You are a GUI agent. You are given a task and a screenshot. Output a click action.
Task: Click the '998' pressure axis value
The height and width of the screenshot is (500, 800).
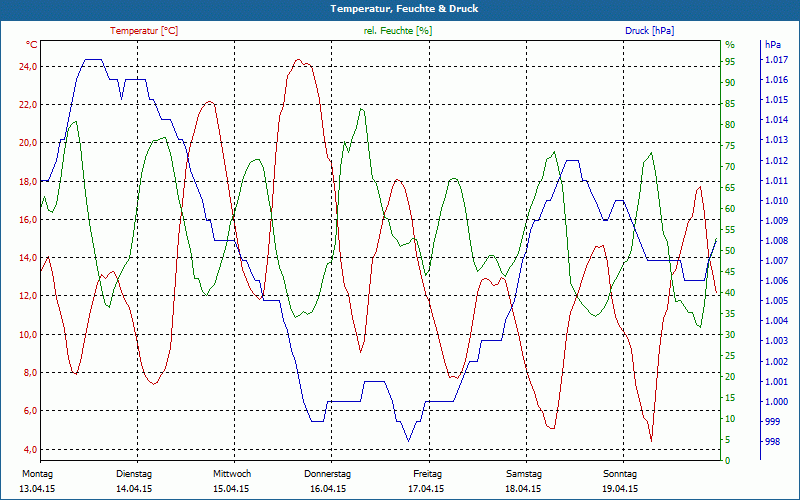[773, 441]
